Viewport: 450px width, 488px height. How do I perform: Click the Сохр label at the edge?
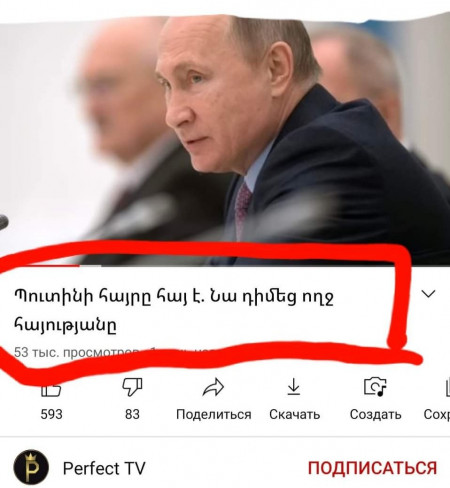tap(437, 415)
